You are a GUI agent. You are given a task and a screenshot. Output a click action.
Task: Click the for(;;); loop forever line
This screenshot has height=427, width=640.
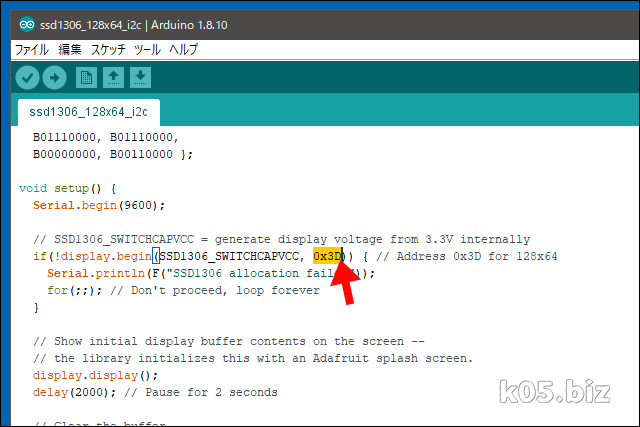point(183,290)
